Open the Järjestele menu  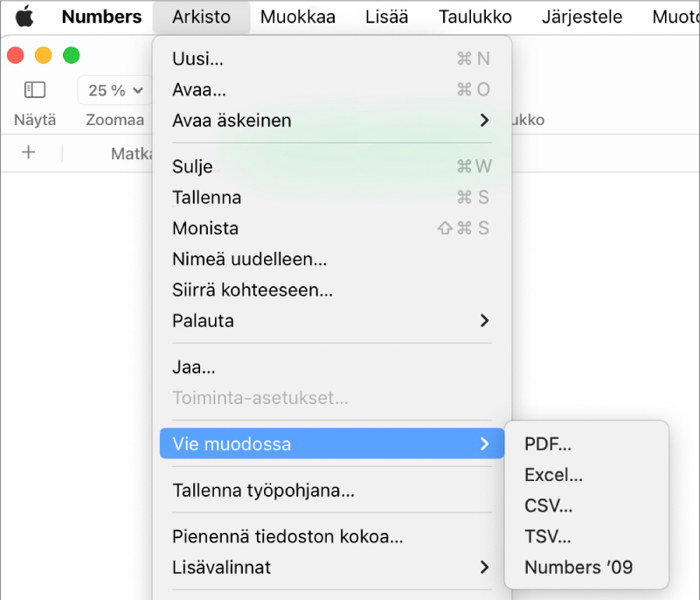coord(582,17)
